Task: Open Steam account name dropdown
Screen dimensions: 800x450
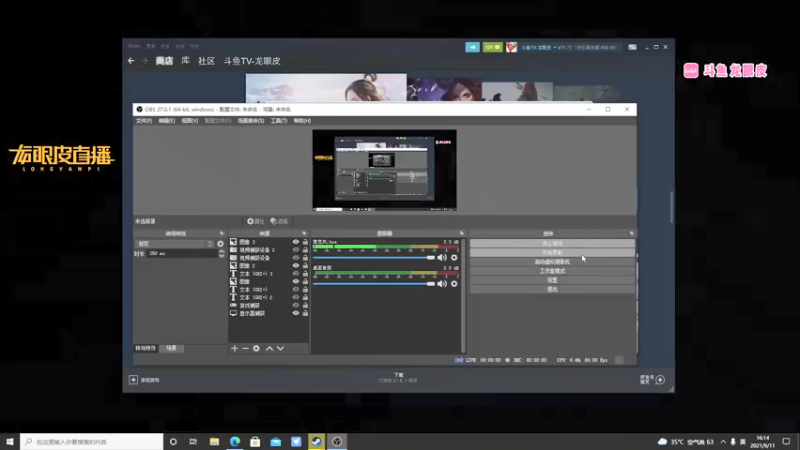Action: coord(568,47)
